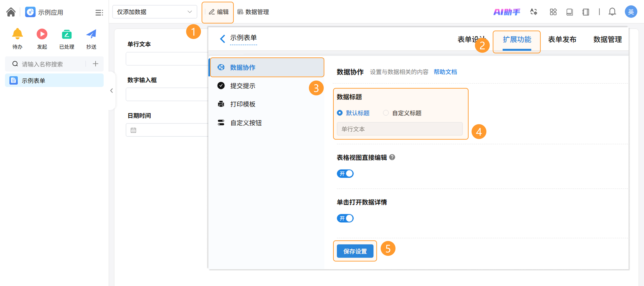The image size is (644, 286).
Task: Click the home icon
Action: click(x=11, y=12)
